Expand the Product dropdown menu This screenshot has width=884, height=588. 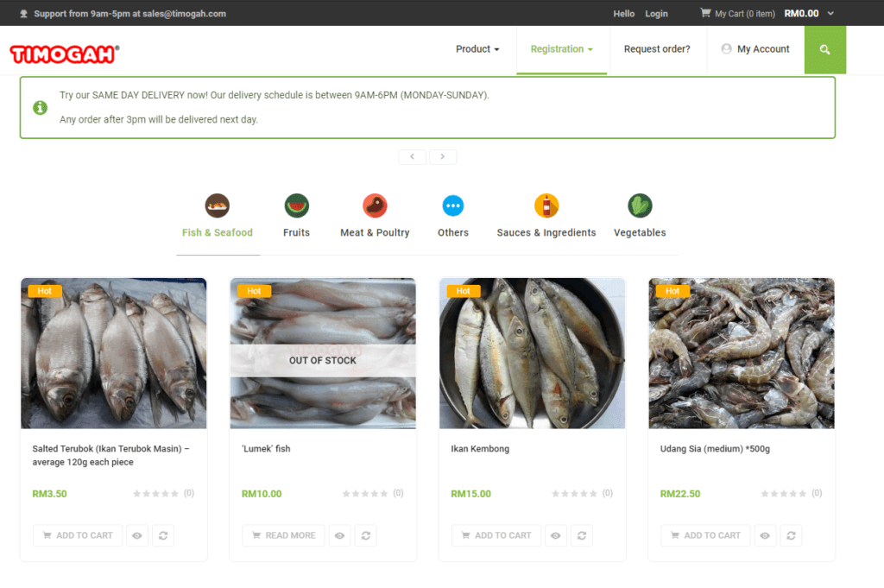point(477,49)
